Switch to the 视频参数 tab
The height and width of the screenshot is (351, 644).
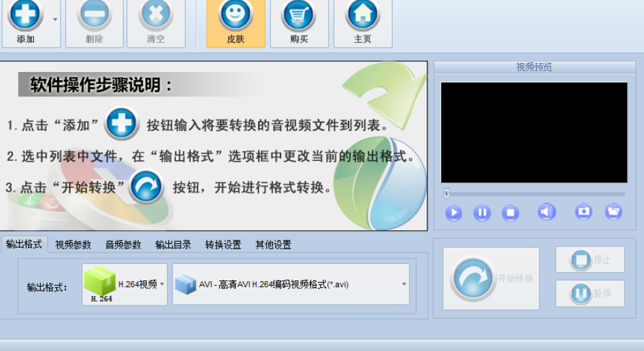[73, 245]
